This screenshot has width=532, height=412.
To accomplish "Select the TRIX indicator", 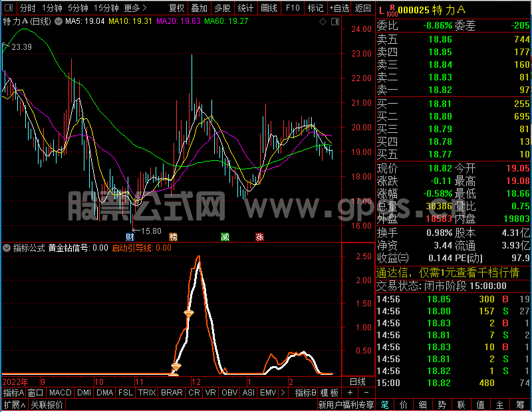I will (147, 393).
